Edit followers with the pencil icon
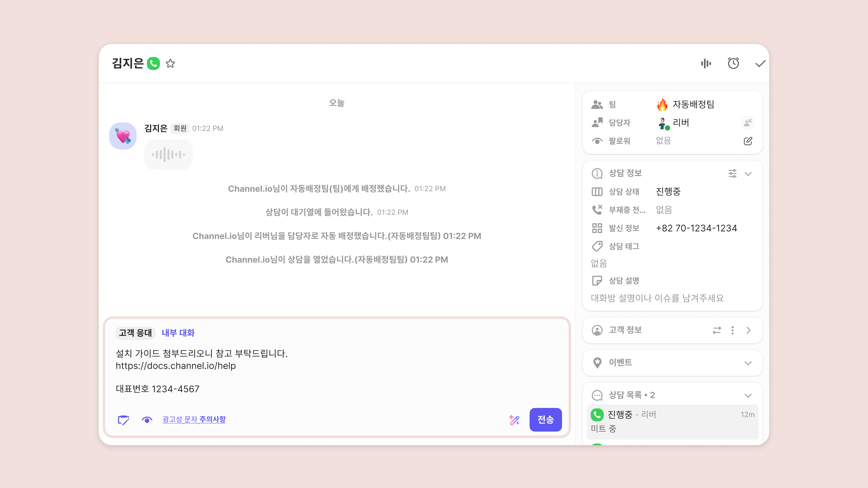This screenshot has width=868, height=488. coord(748,141)
